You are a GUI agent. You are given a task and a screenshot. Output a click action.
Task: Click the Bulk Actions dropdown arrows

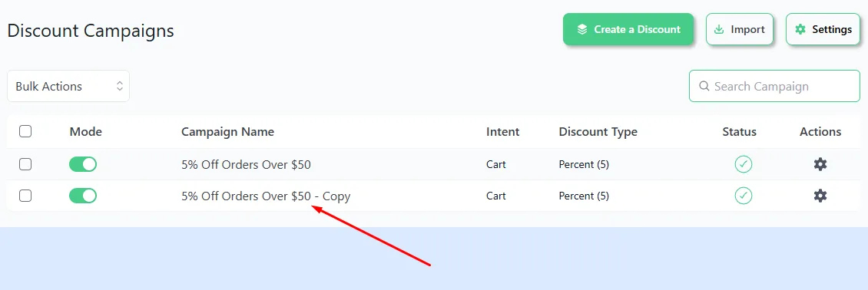point(119,86)
